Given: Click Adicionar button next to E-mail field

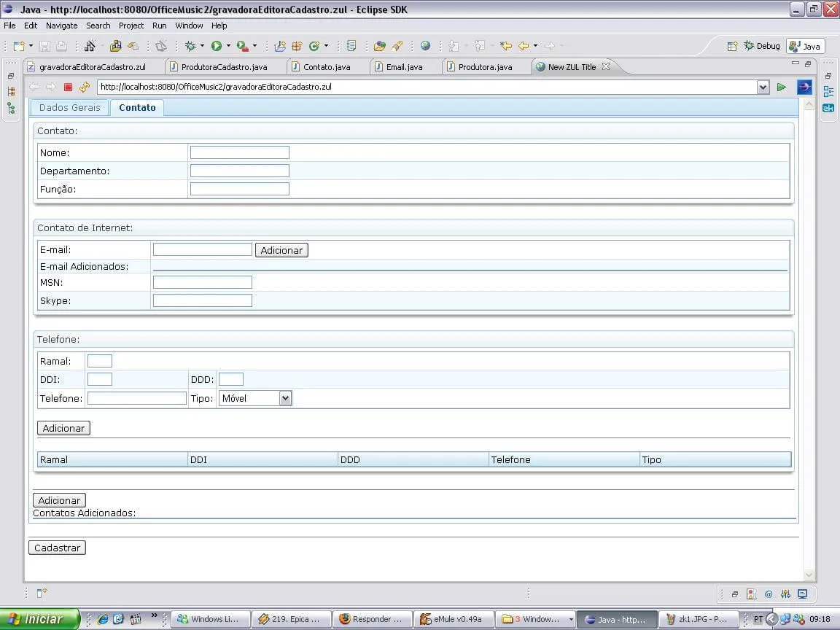Looking at the screenshot, I should click(x=281, y=250).
